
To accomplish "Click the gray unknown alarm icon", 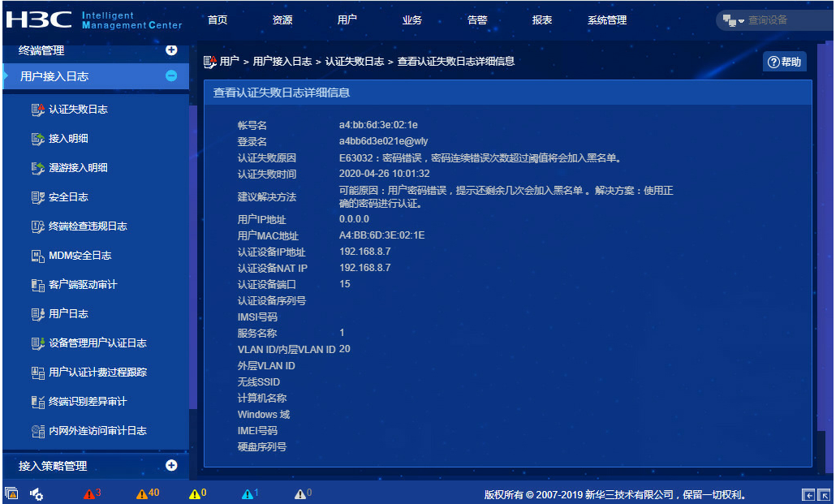I will point(300,493).
